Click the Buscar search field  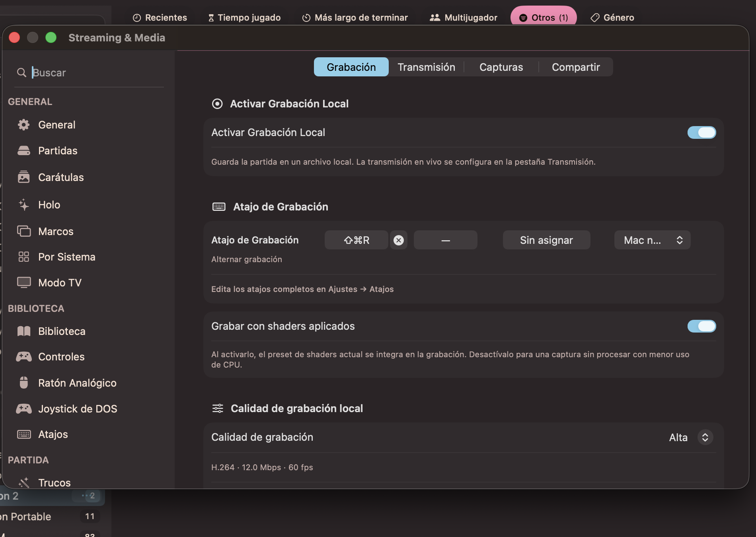pyautogui.click(x=90, y=72)
